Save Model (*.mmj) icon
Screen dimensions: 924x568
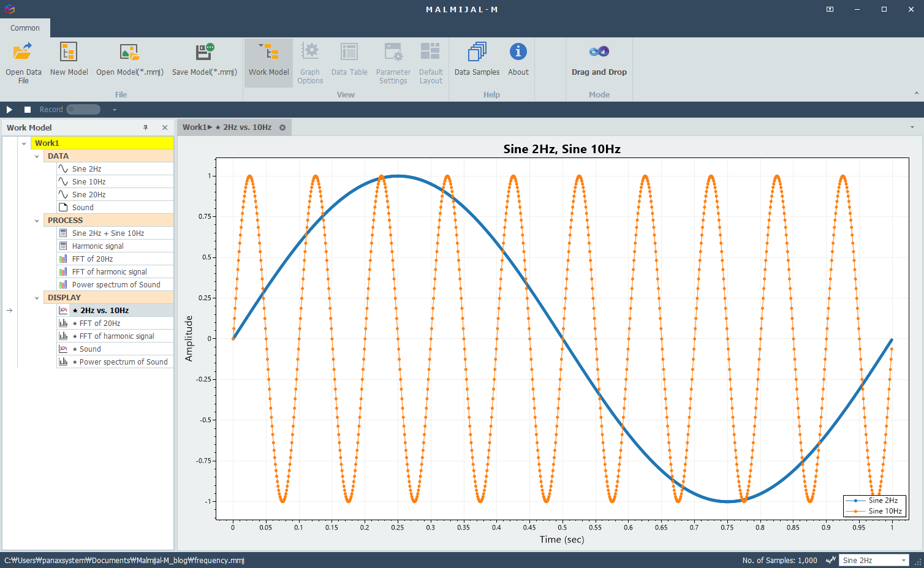pos(205,52)
